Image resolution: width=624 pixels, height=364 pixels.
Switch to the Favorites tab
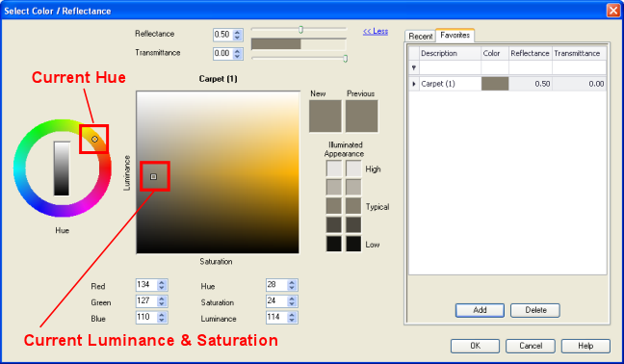click(x=455, y=35)
